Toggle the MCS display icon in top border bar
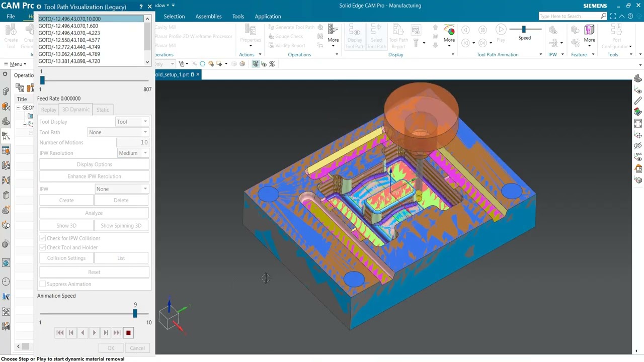Viewport: 644px width, 362px height. tap(256, 64)
